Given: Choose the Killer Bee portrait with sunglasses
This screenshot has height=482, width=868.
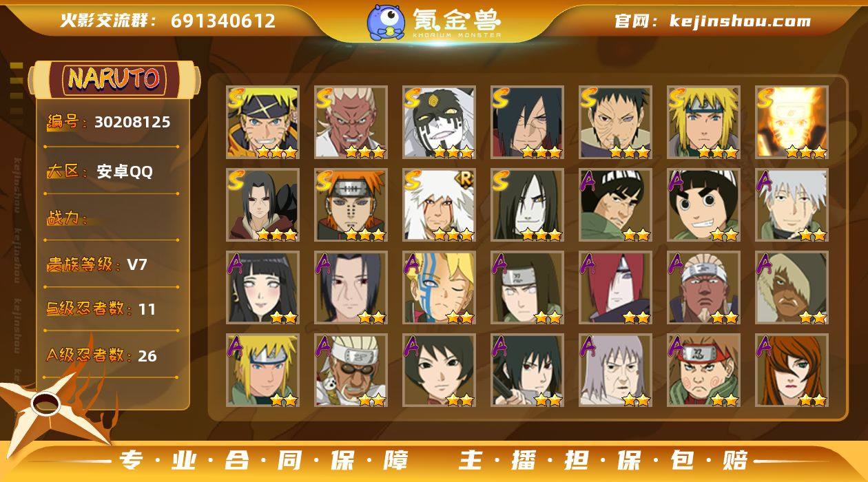Looking at the screenshot, I should click(x=351, y=370).
